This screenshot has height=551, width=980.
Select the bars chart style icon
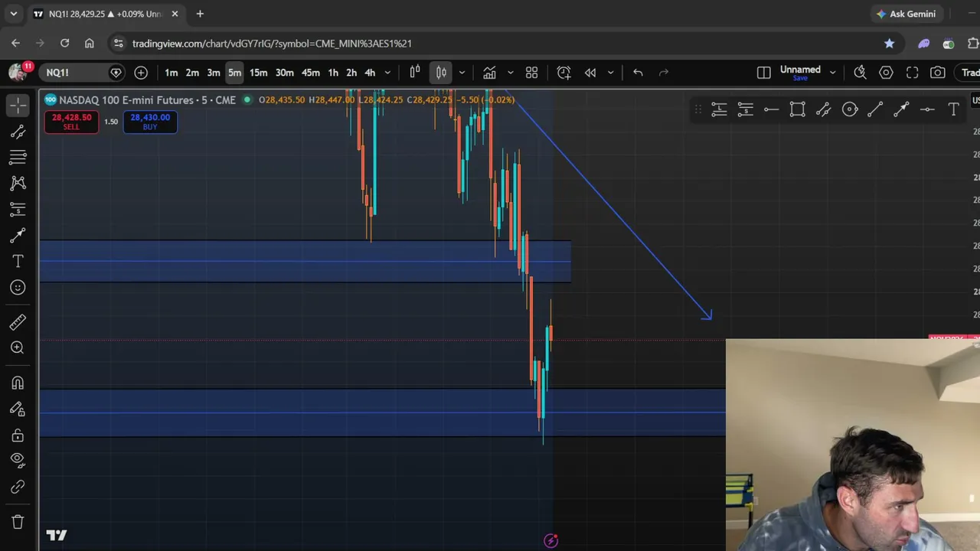pos(415,73)
